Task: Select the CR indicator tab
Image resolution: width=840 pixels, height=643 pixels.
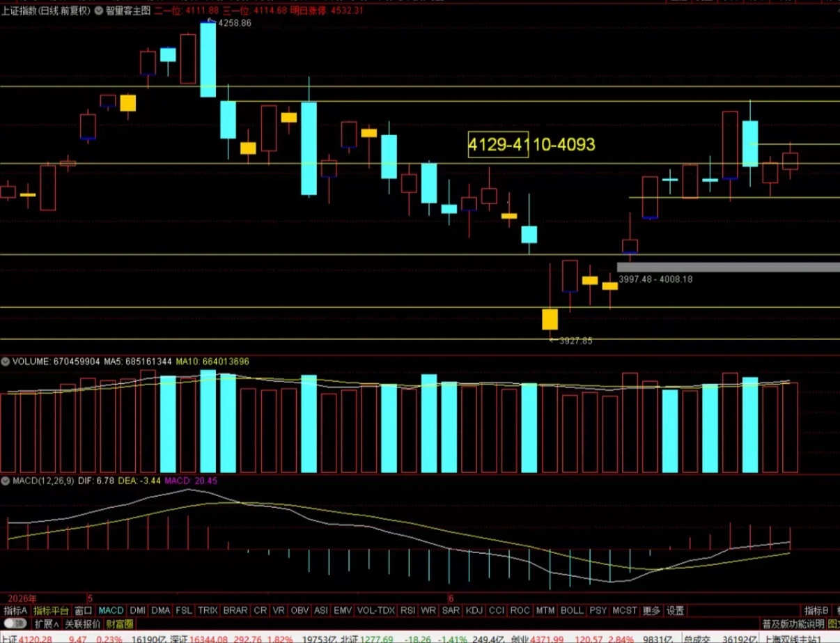Action: coord(260,610)
